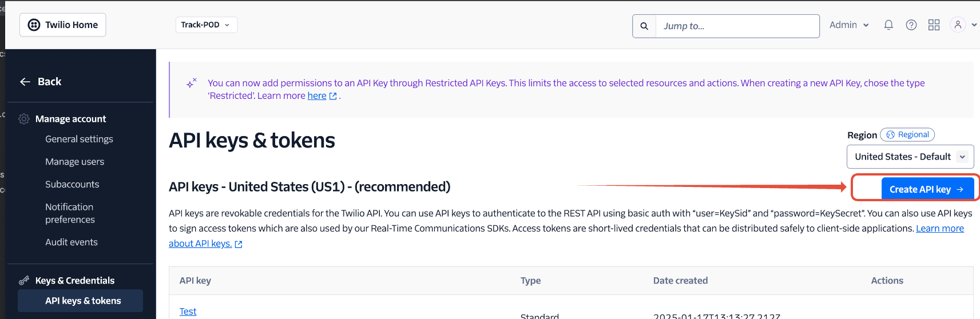Open the Admin dropdown menu
Viewport: 980px width, 319px height.
tap(849, 25)
